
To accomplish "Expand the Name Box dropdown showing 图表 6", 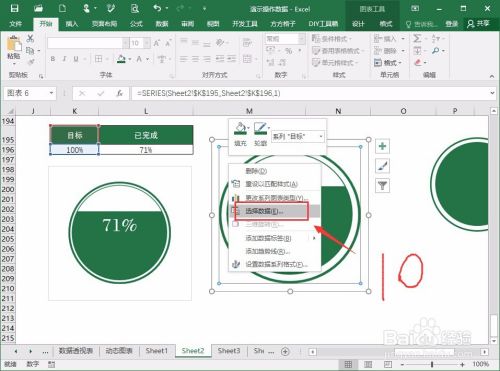I will coord(51,93).
